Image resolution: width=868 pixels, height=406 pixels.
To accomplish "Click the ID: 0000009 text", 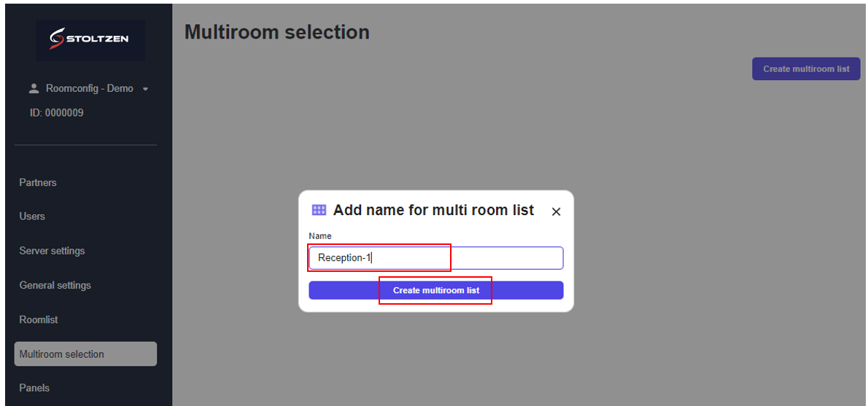I will (57, 113).
